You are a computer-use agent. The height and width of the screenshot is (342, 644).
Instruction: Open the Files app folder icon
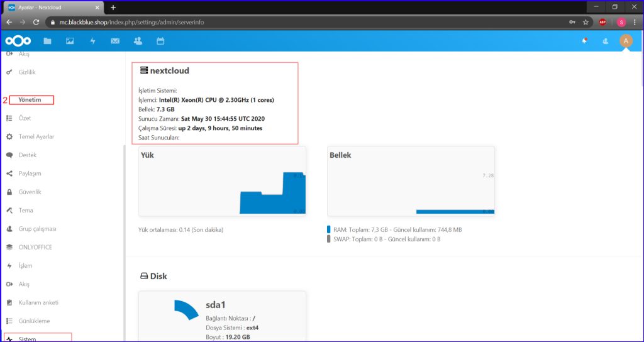tap(48, 41)
